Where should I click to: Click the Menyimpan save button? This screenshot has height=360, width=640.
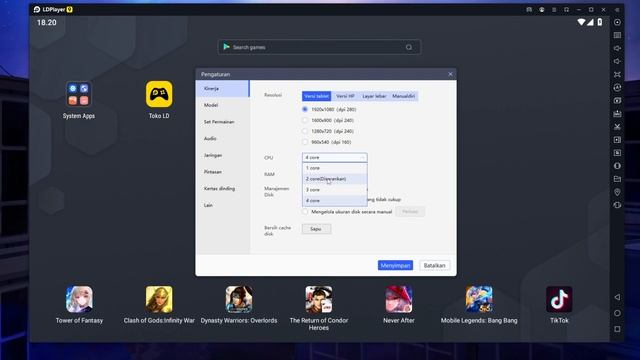pyautogui.click(x=395, y=265)
